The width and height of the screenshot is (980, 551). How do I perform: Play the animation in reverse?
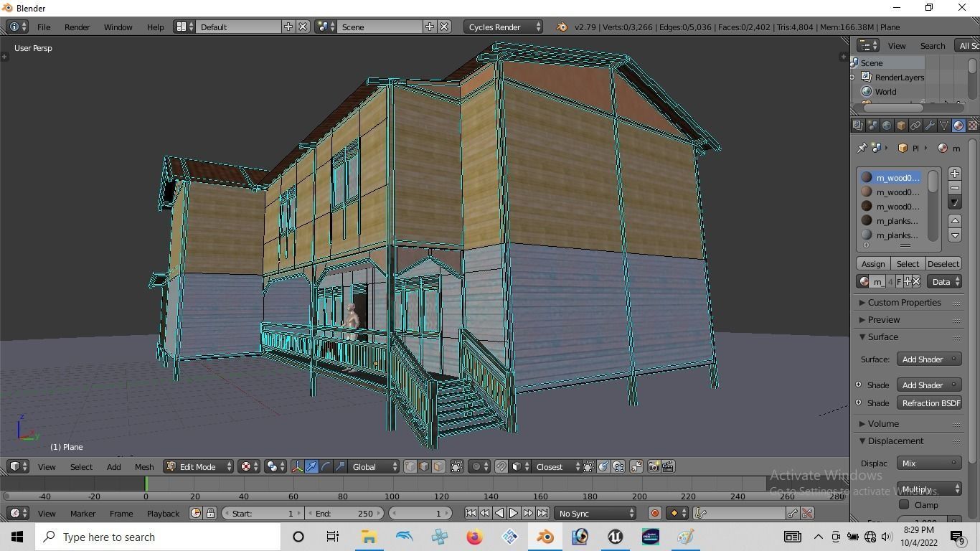click(x=499, y=513)
